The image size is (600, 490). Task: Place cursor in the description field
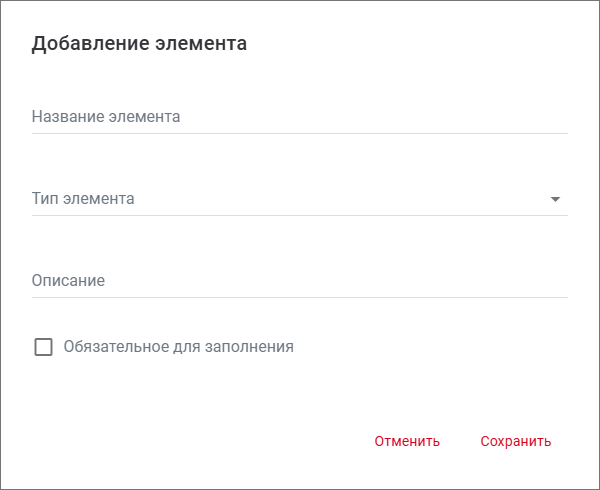299,281
